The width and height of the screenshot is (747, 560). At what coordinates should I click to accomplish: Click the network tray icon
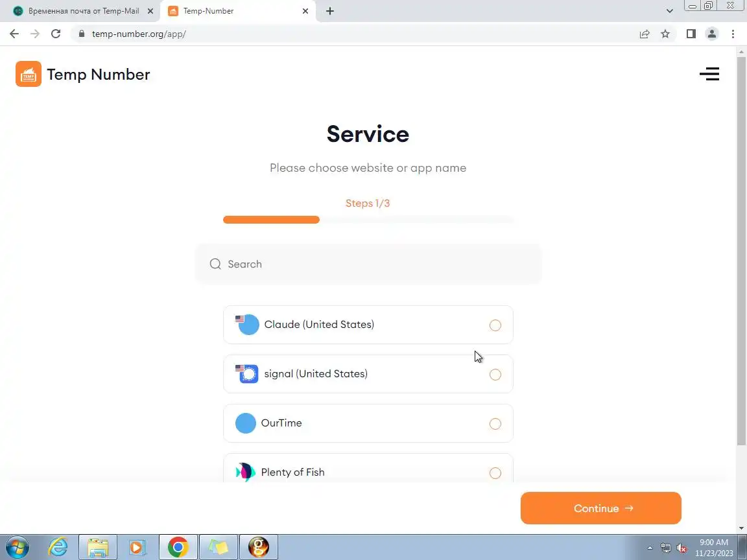[x=665, y=548]
